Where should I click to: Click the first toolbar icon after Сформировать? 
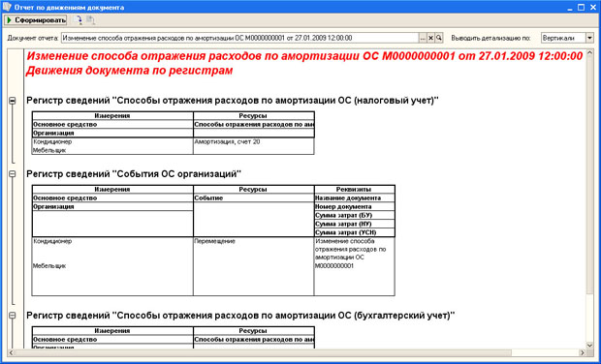pos(79,20)
